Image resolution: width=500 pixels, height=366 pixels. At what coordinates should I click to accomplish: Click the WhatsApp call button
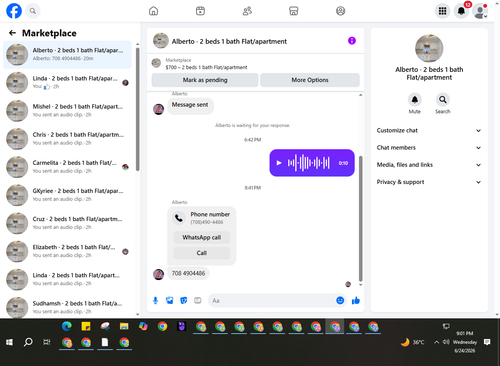click(202, 237)
